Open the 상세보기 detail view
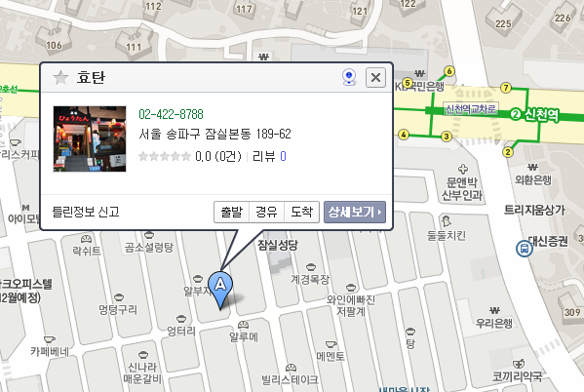Viewport: 584px width, 392px height. coord(355,212)
